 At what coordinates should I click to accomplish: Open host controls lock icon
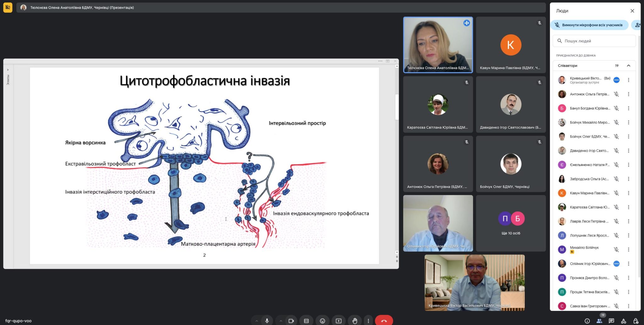[x=636, y=321]
